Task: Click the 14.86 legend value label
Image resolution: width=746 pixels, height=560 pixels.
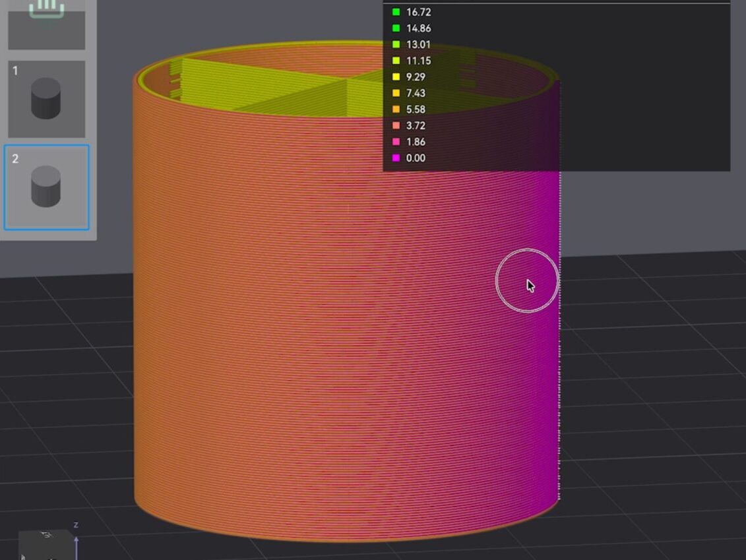Action: (418, 28)
